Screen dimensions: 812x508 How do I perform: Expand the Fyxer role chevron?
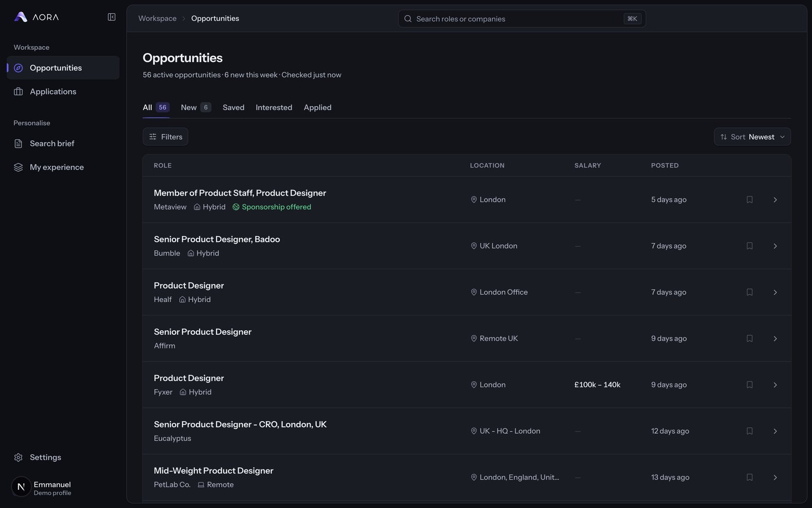[775, 385]
